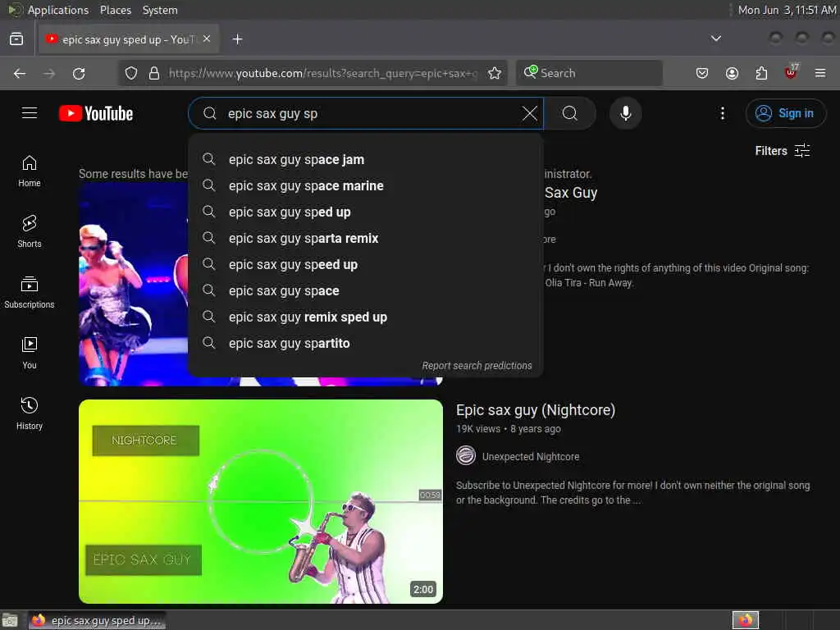Screen dimensions: 840x630
Task: Click the Sign in button
Action: (x=786, y=113)
